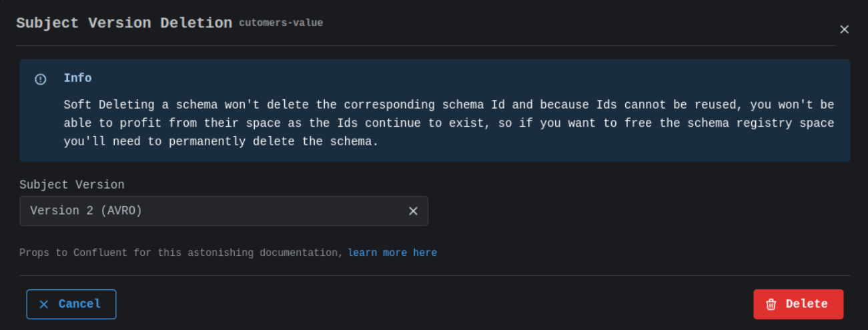Click the blue info alert box background

point(435,111)
